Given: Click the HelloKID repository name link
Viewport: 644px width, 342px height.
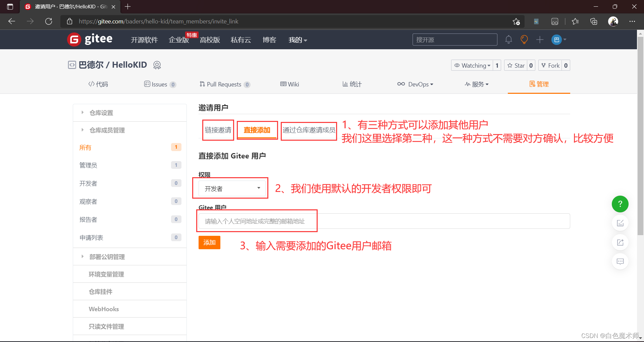Looking at the screenshot, I should coord(129,65).
